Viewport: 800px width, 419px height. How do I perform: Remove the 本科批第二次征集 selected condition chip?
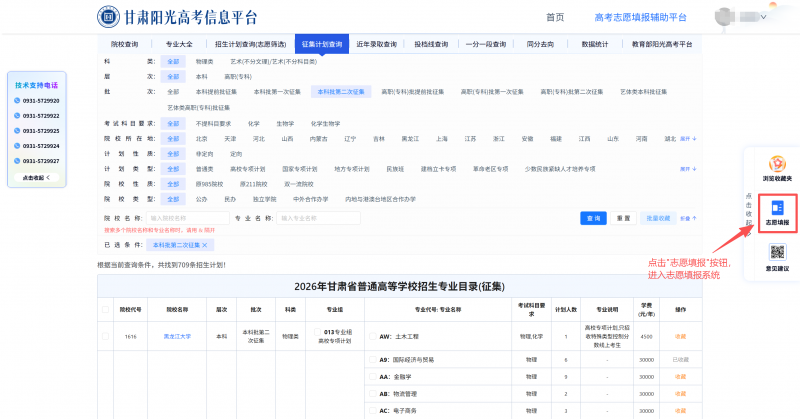[205, 245]
